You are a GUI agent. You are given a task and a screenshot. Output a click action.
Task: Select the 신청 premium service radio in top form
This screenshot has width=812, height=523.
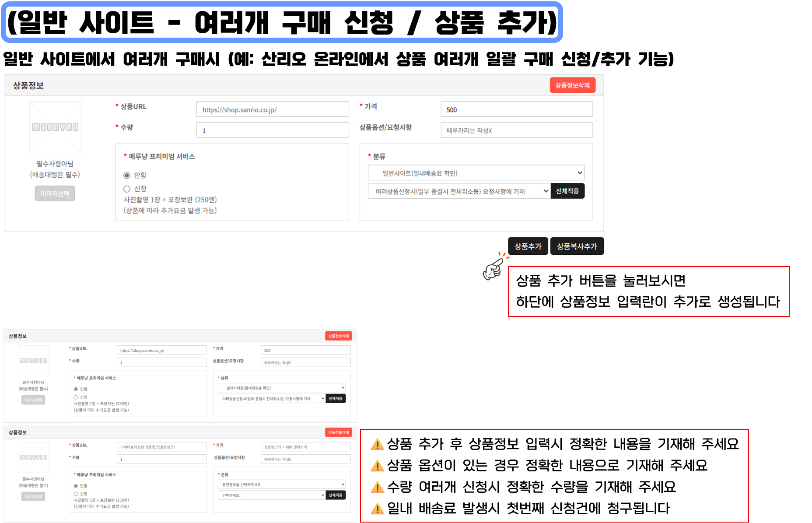coord(127,189)
